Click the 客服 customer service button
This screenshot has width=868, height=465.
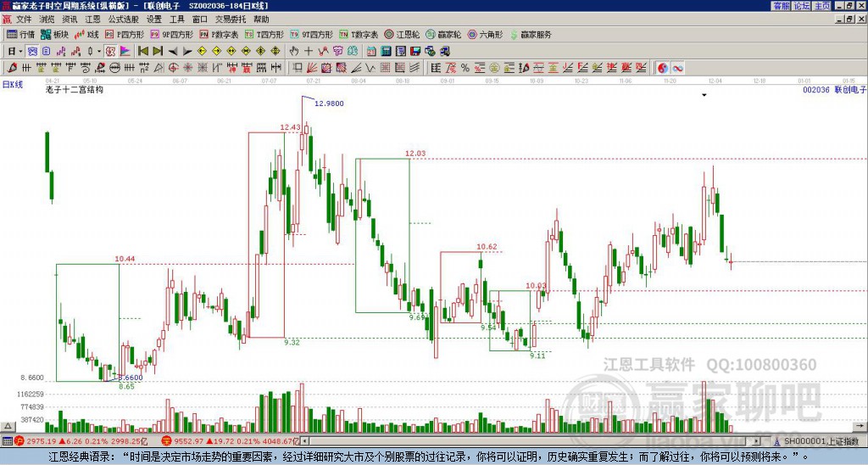781,6
